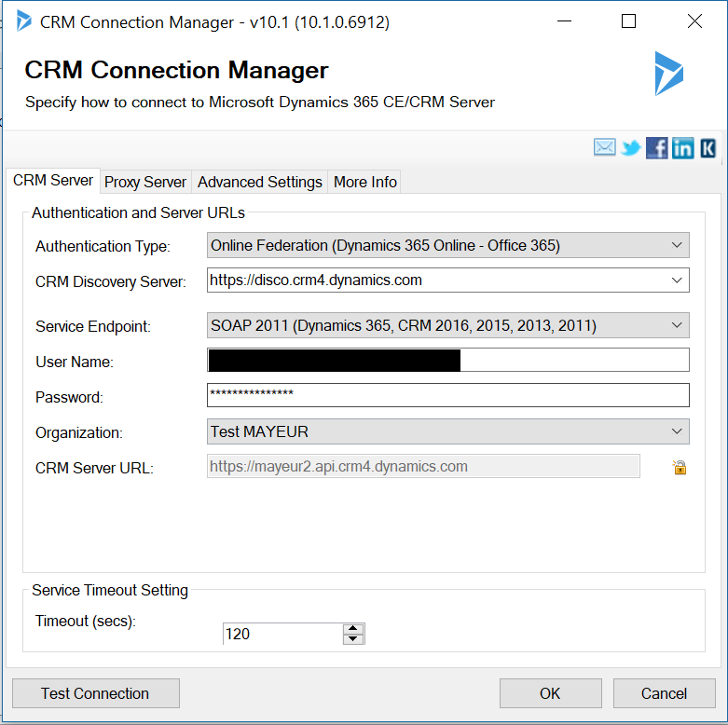This screenshot has width=728, height=725.
Task: Click the Cancel button
Action: coord(664,693)
